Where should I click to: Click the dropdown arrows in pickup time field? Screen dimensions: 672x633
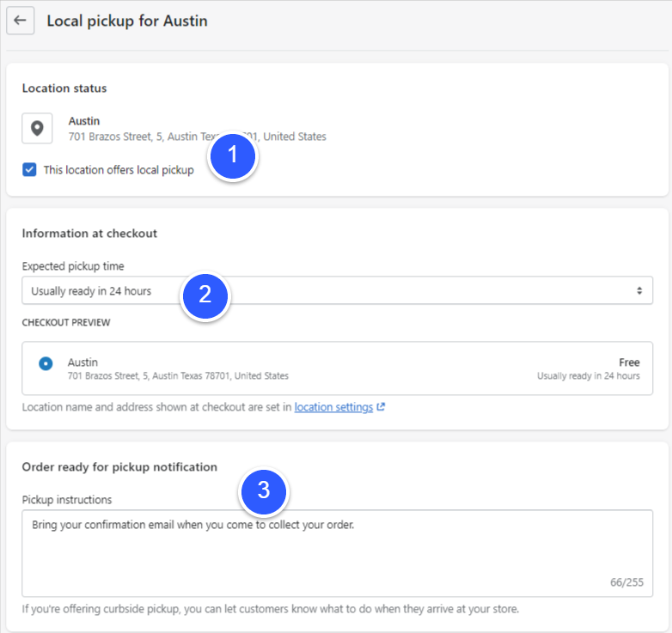click(x=639, y=291)
